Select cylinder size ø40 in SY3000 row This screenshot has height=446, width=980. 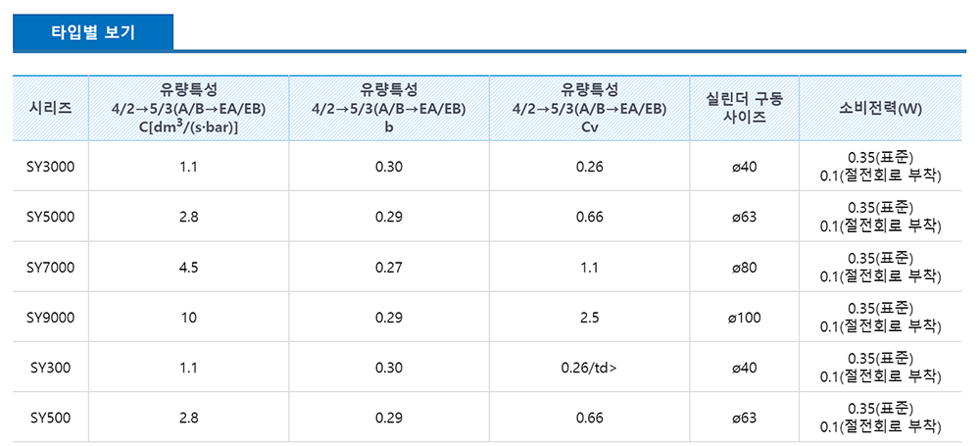pos(745,167)
